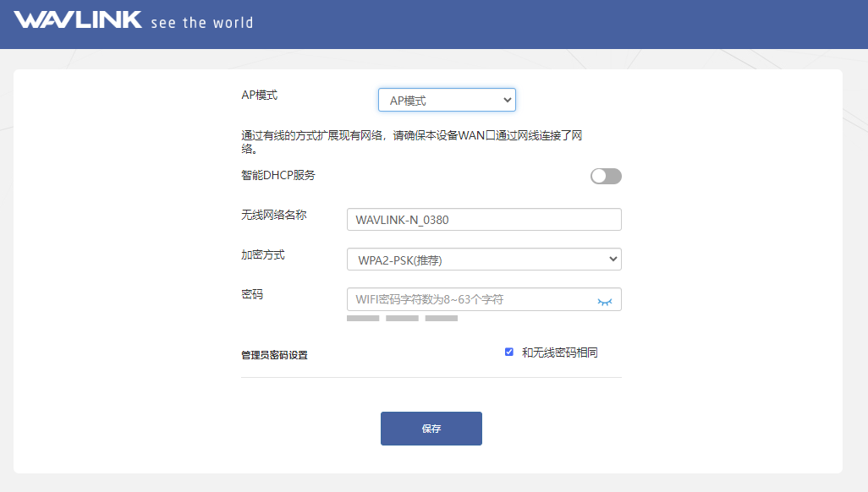
Task: Open the AP模式 mode dropdown
Action: coord(447,101)
